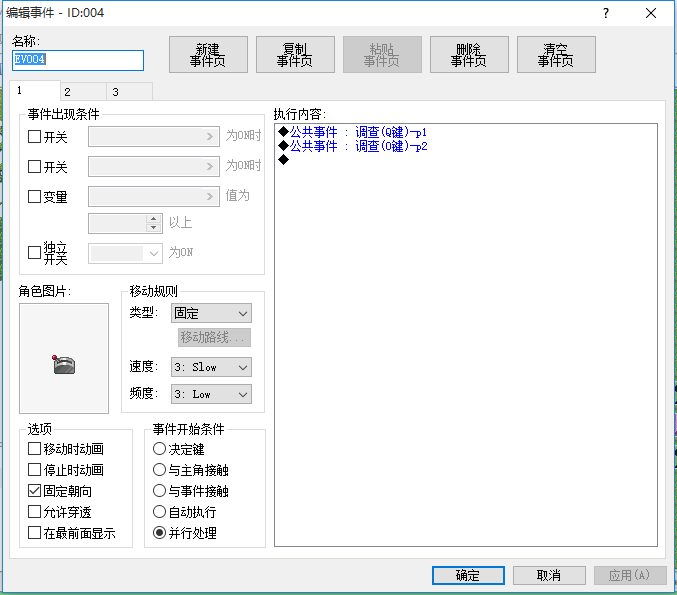The image size is (677, 595).
Task: Select command line 调查(Q键)-p1
Action: [x=353, y=132]
